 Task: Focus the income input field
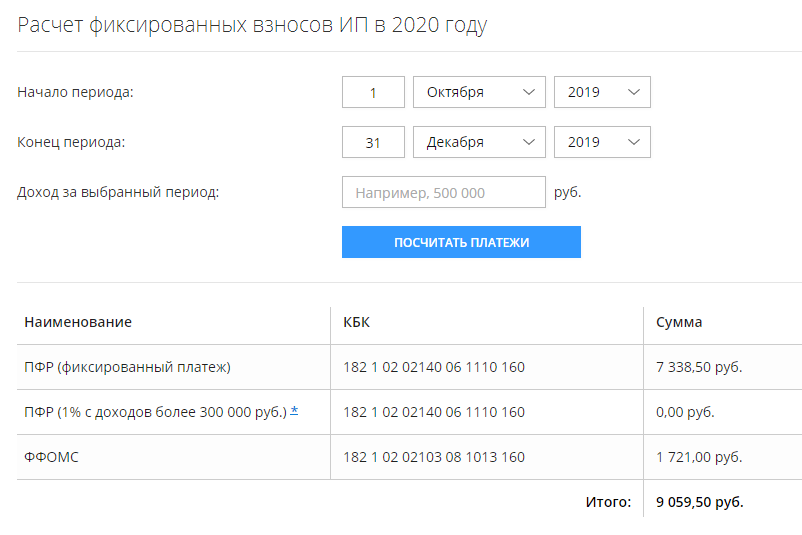click(444, 192)
